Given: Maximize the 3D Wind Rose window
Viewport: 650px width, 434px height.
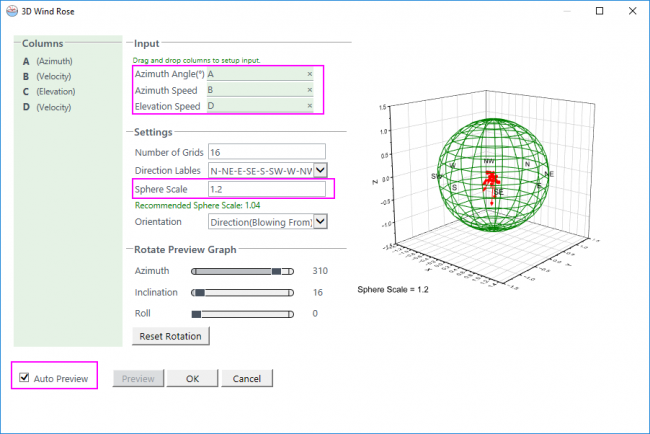Looking at the screenshot, I should coord(599,11).
